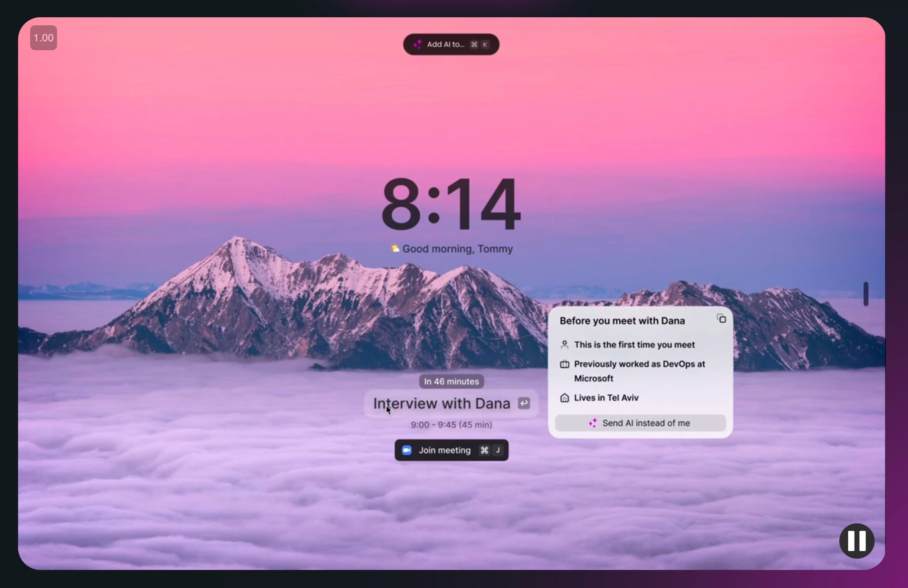Click the person icon beside first-time meeting note
Screen dimensions: 908x588
564,345
